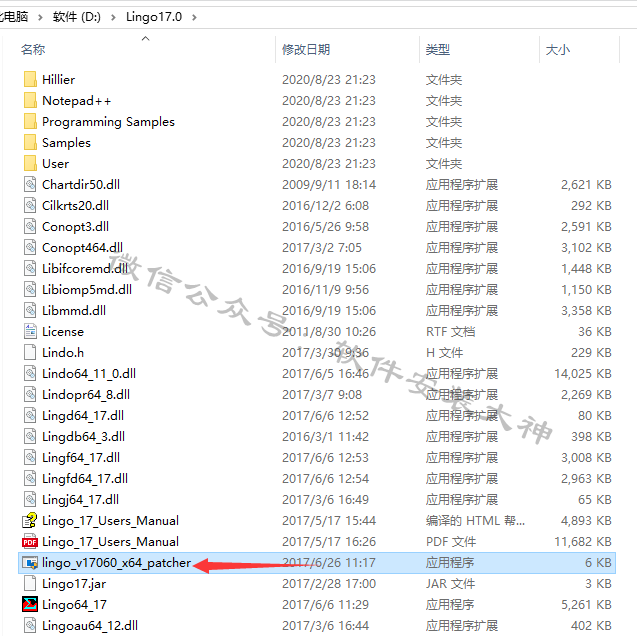
Task: Select the Lingdb64_3.dll file icon
Action: (x=30, y=437)
